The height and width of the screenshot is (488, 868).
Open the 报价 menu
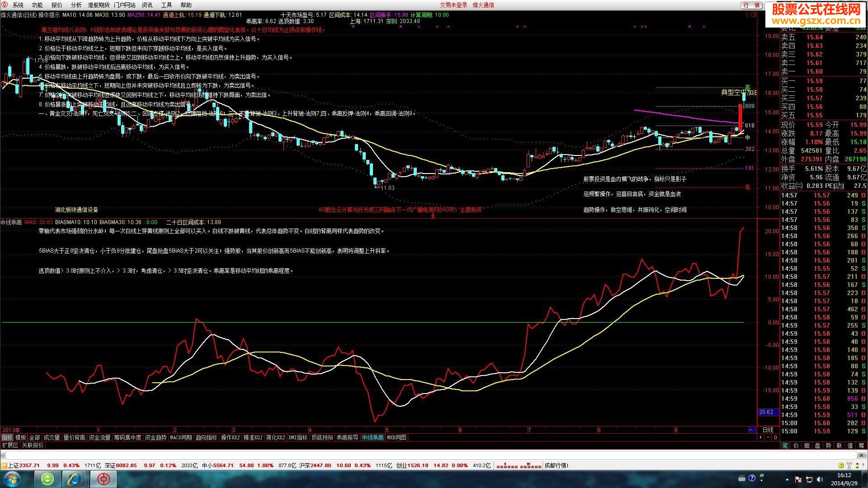[x=57, y=5]
